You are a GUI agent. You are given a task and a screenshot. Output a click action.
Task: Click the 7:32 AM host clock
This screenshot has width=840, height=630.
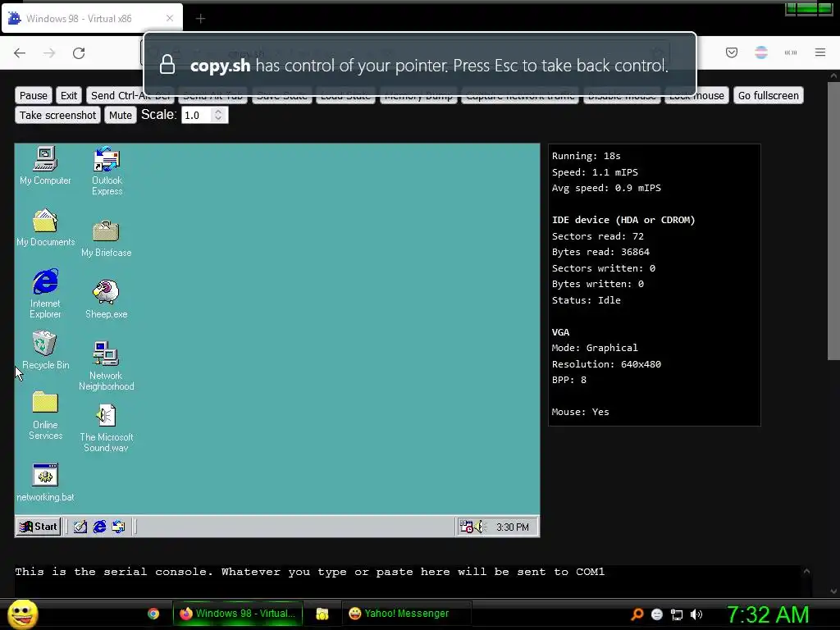coord(768,614)
